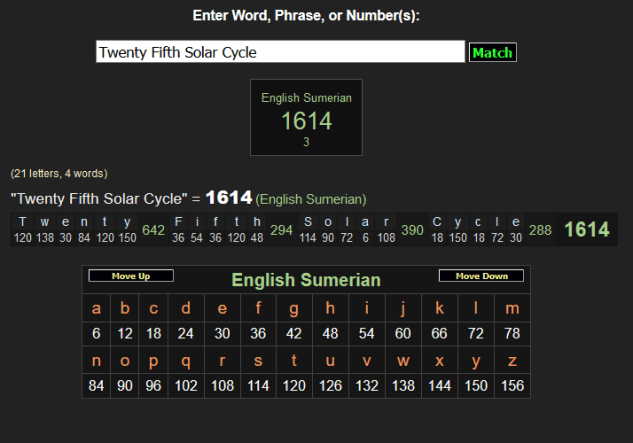Click the phrase input field
The width and height of the screenshot is (633, 443).
point(280,52)
